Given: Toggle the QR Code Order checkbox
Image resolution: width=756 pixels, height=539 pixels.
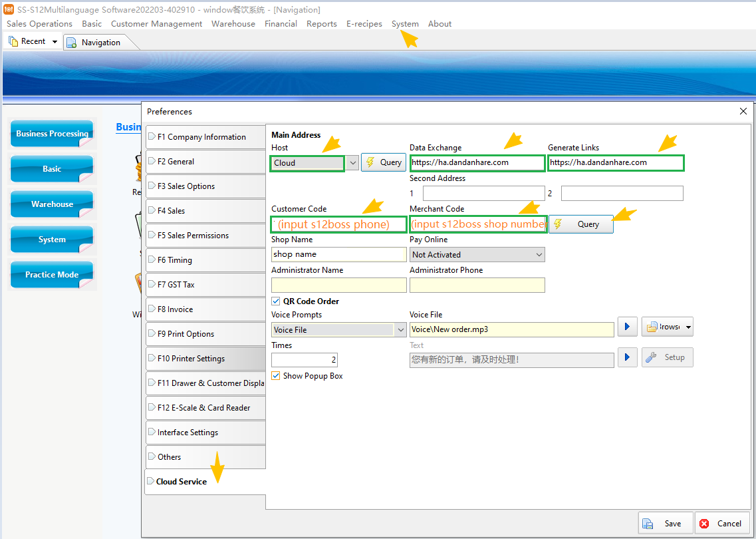Looking at the screenshot, I should tap(276, 301).
